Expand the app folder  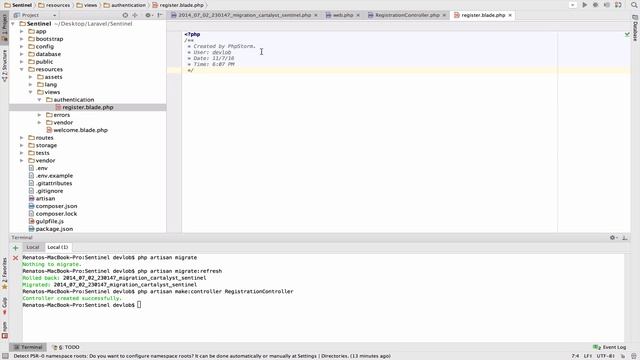22,31
